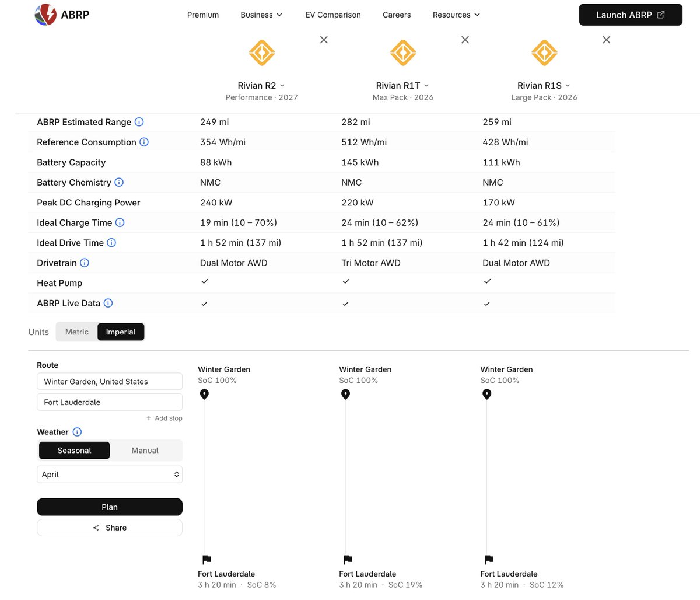Click the 111 kWh battery capacity value
Screen dimensions: 700x600
click(501, 162)
